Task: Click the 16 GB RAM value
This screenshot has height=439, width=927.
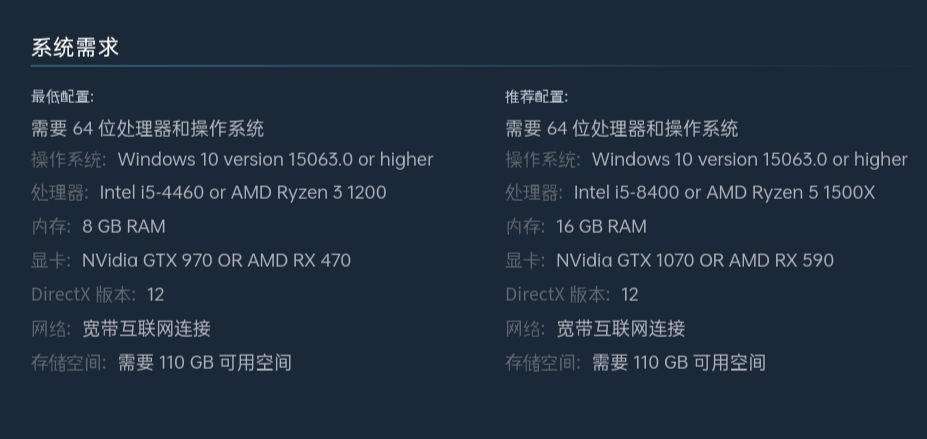Action: pos(601,226)
